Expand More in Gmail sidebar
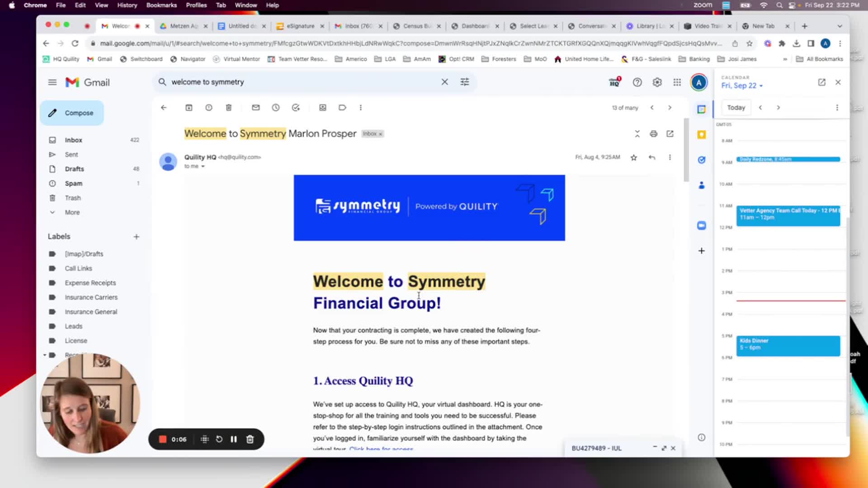The height and width of the screenshot is (488, 868). 72,212
